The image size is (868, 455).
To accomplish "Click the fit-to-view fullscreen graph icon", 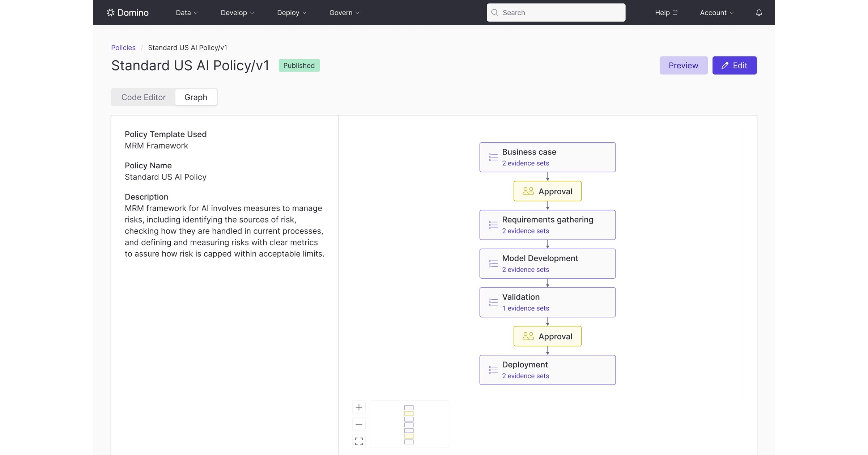I will pyautogui.click(x=359, y=441).
